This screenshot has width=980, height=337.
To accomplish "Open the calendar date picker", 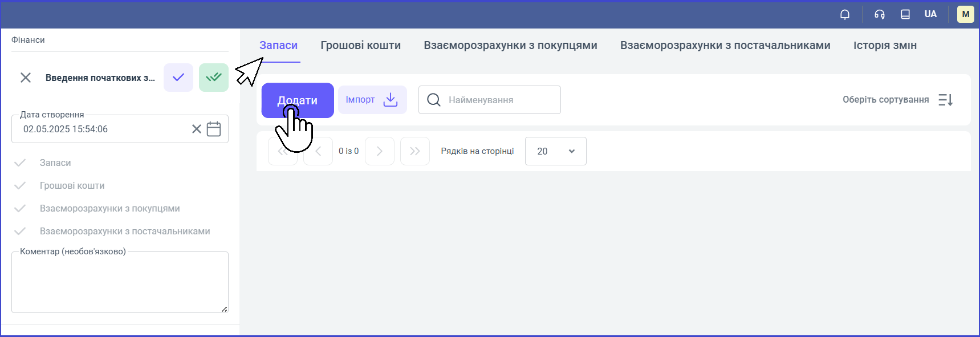I will pos(214,129).
